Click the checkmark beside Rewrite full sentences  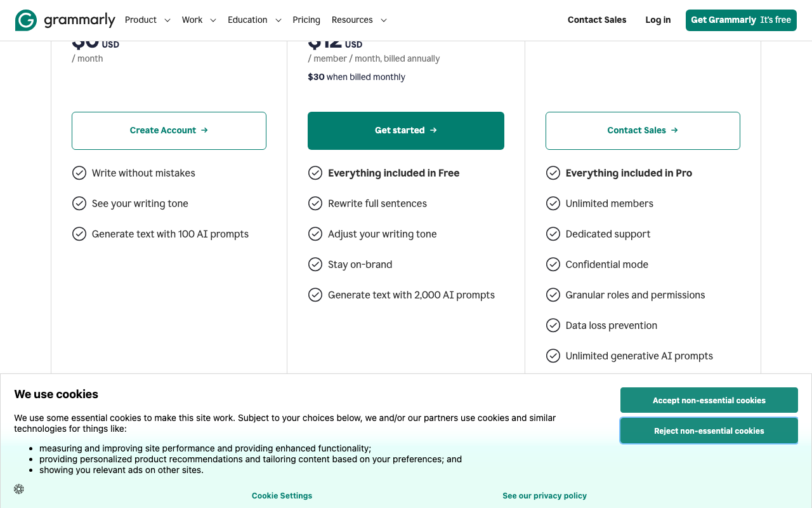pos(315,203)
